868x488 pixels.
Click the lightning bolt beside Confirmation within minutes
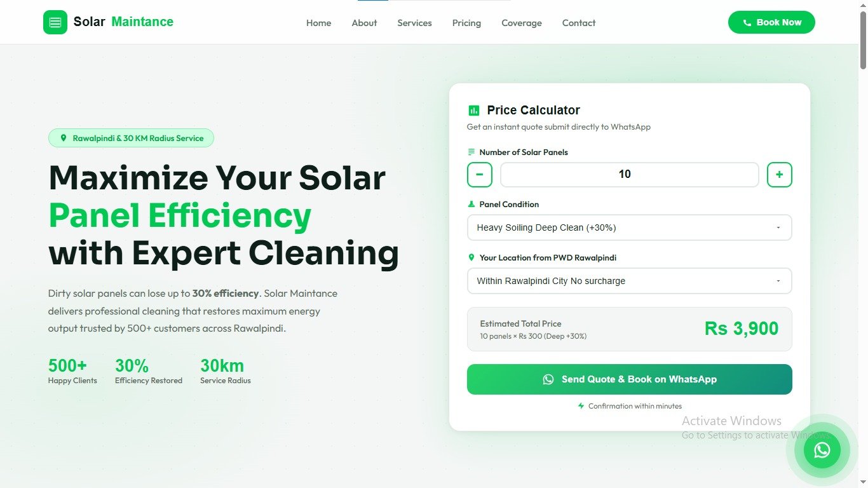click(580, 406)
